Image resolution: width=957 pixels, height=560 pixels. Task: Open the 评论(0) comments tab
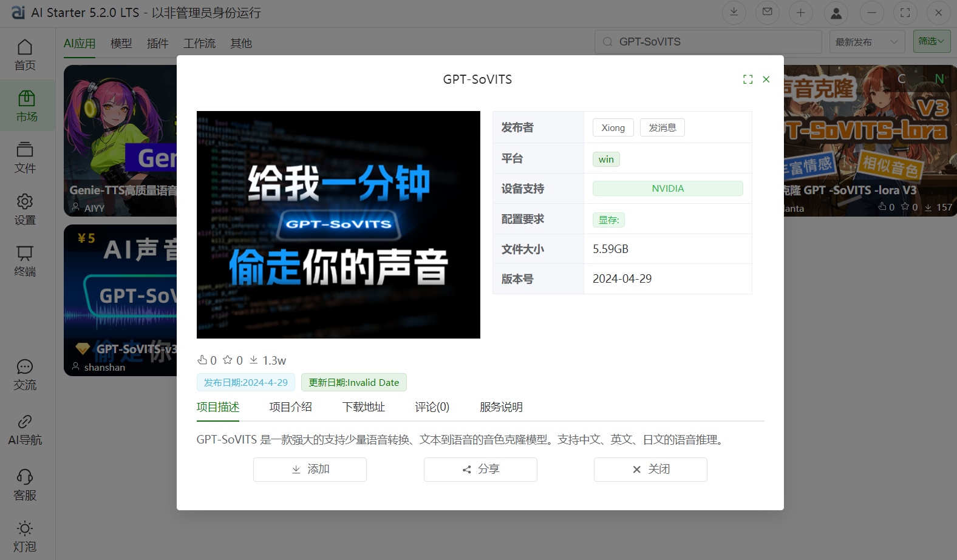pyautogui.click(x=432, y=407)
